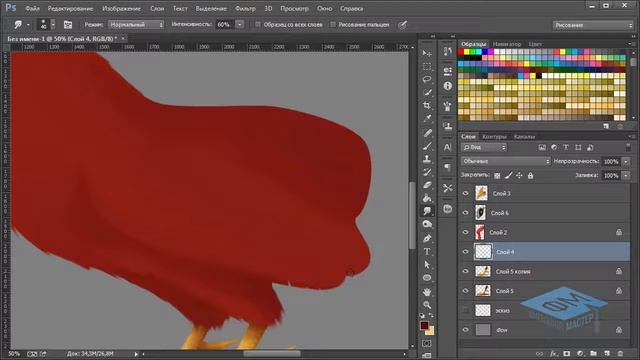Click the foreground color swatch
Screen dimensions: 640x360
pyautogui.click(x=424, y=325)
